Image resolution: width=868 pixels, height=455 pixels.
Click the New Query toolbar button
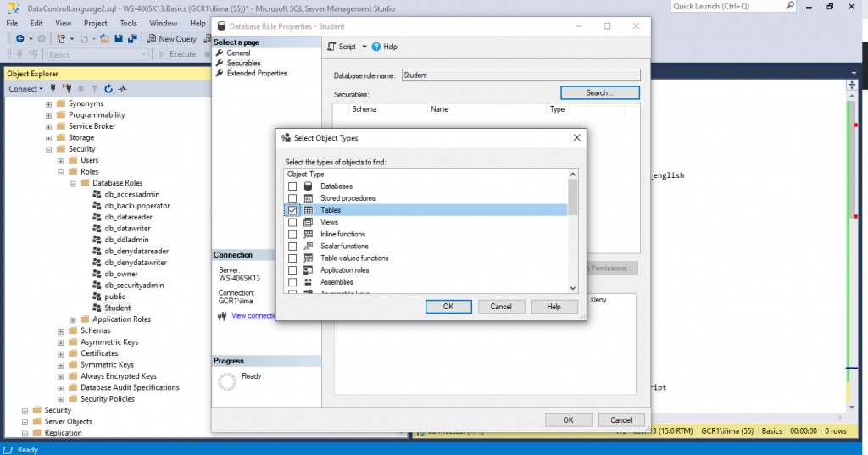click(x=171, y=39)
